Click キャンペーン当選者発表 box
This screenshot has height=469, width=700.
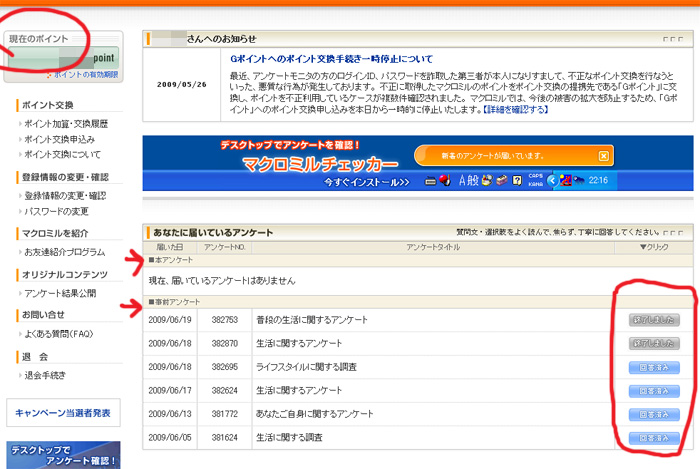[x=63, y=413]
